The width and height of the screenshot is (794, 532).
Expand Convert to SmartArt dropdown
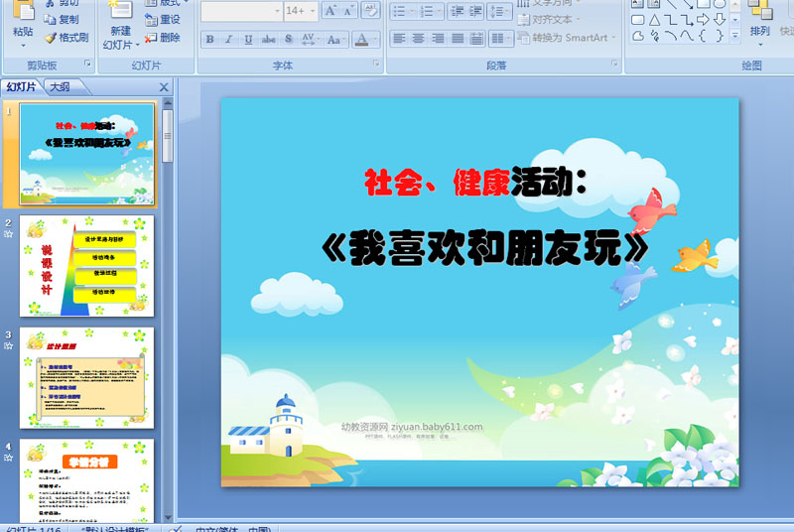coord(613,38)
